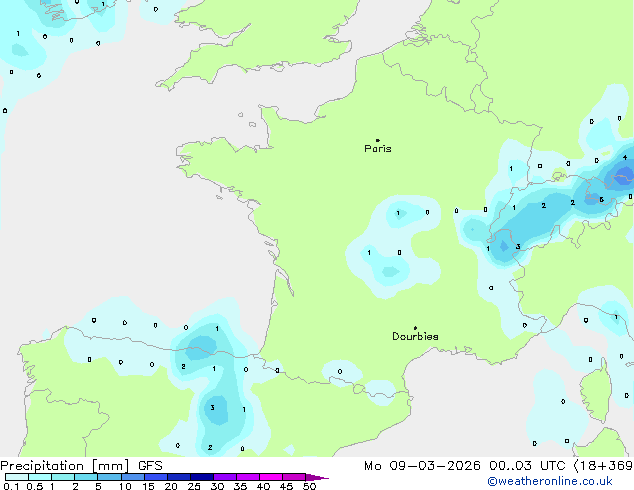Click the Paris city label
634x490 pixels.
click(378, 149)
